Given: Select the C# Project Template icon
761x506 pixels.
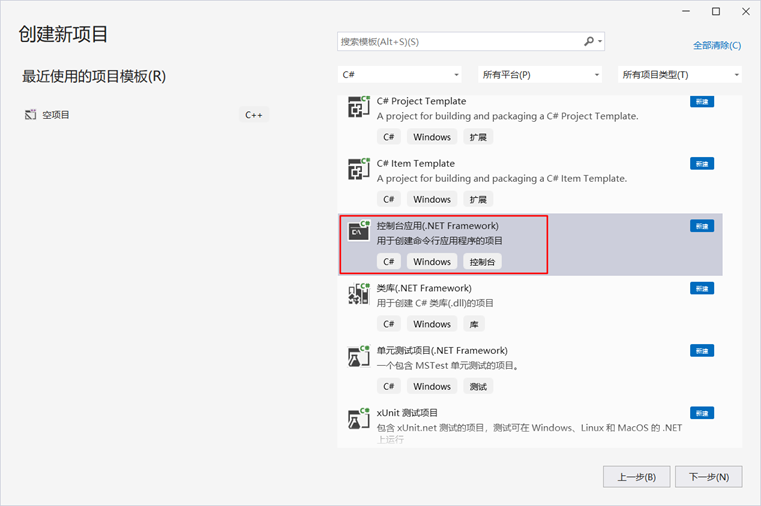Looking at the screenshot, I should tap(359, 107).
